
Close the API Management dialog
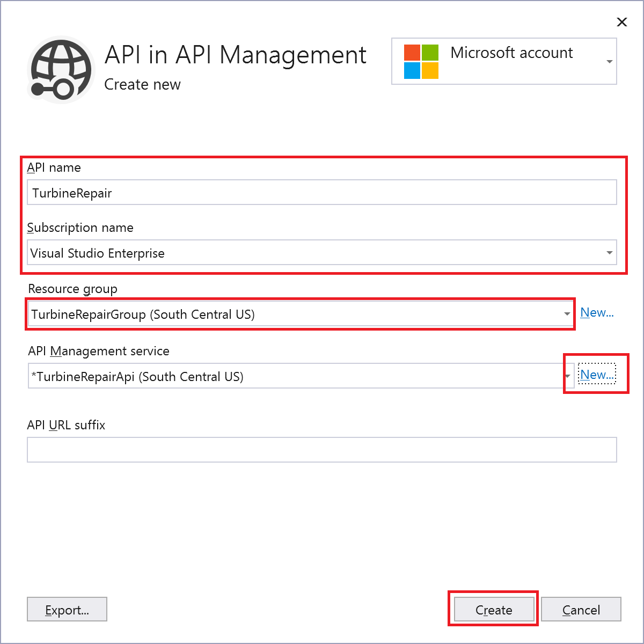point(621,22)
